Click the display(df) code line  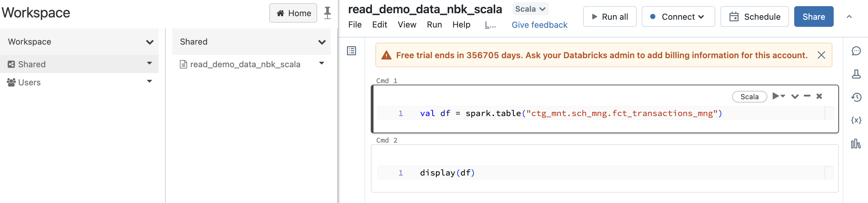pyautogui.click(x=447, y=173)
